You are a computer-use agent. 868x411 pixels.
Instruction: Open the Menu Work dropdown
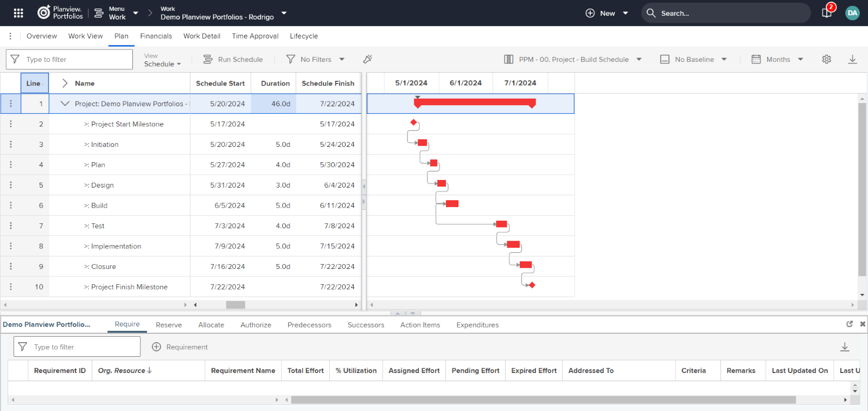tap(116, 13)
